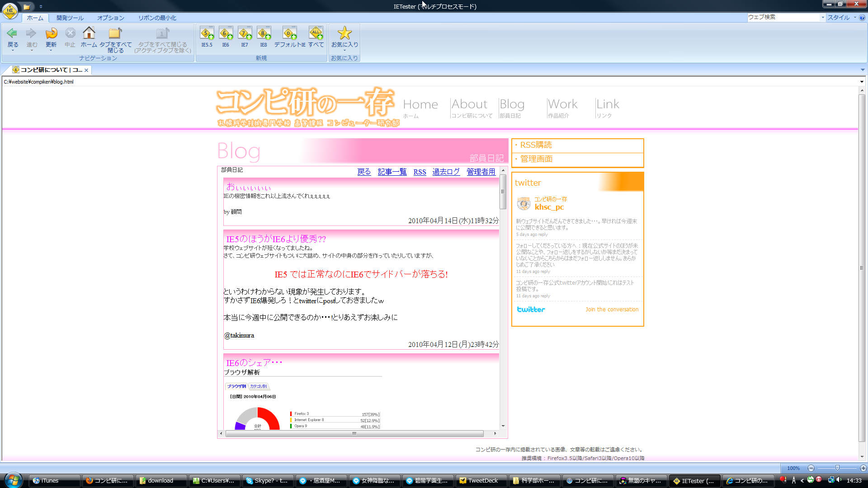Switch to download folder in taskbar
This screenshot has width=868, height=488.
coord(161,481)
